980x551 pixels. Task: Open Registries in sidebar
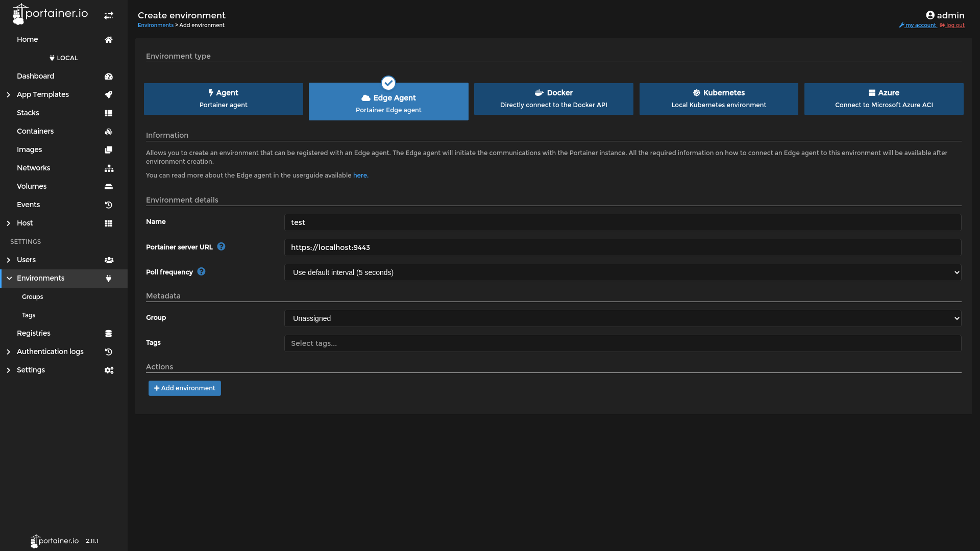coord(64,334)
